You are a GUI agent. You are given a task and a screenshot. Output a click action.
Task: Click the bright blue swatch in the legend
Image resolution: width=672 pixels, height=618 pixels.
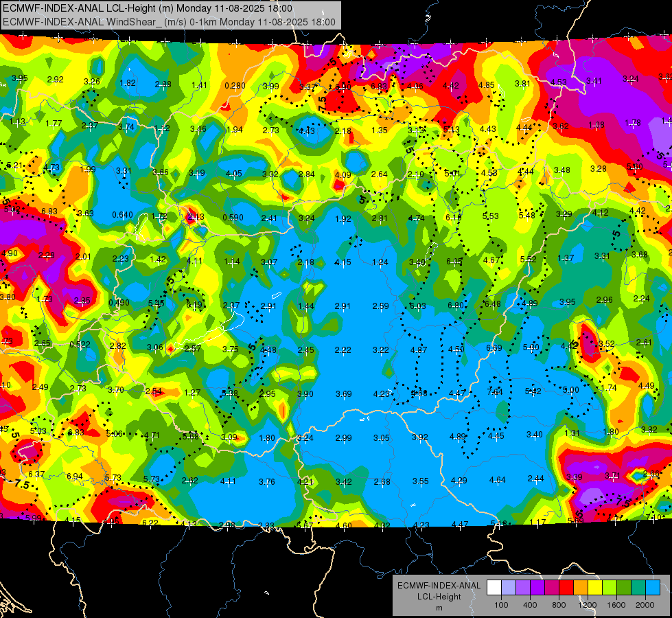tap(653, 588)
